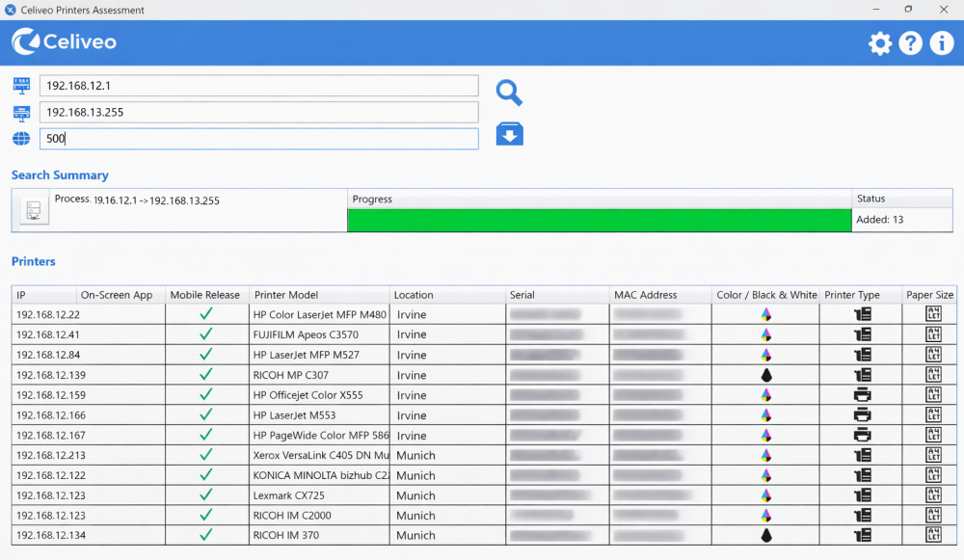The width and height of the screenshot is (964, 560).
Task: Focus the end IP field 192.168.13.255
Action: (258, 112)
